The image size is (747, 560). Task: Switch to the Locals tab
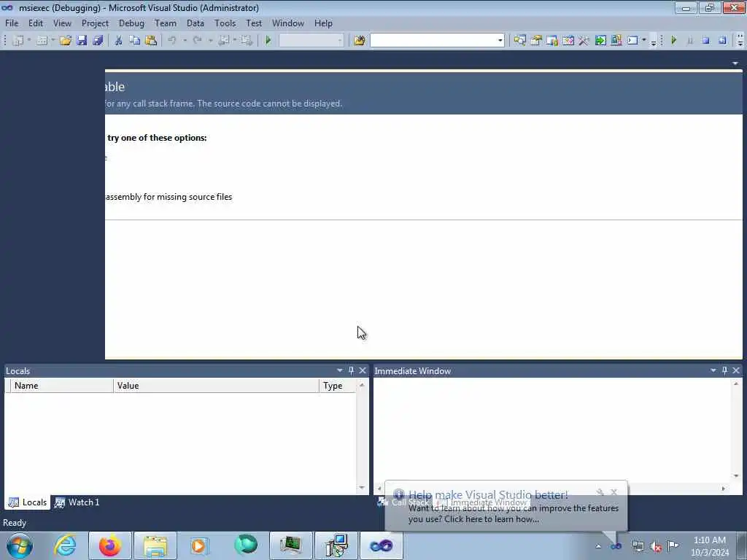click(28, 502)
